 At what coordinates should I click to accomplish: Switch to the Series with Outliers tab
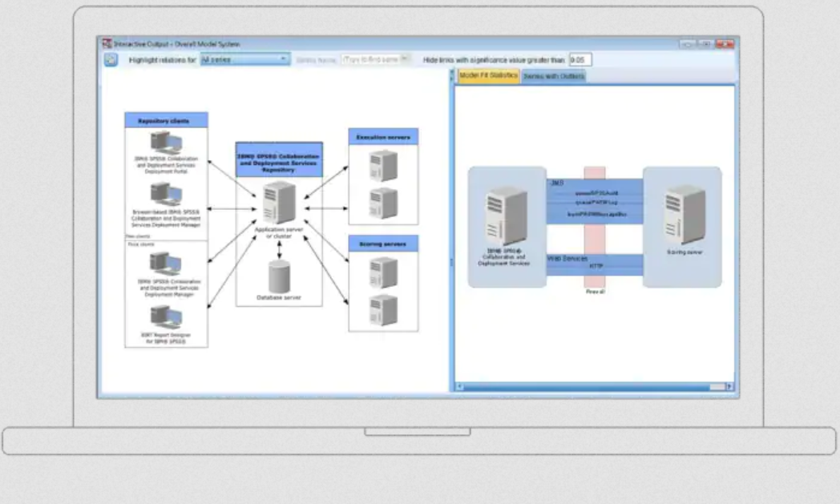point(553,75)
